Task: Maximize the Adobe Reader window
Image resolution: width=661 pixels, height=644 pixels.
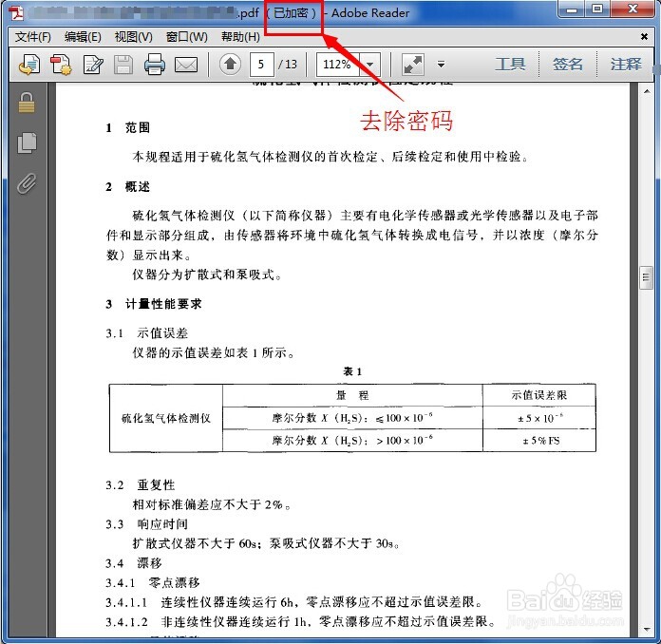Action: coord(597,9)
